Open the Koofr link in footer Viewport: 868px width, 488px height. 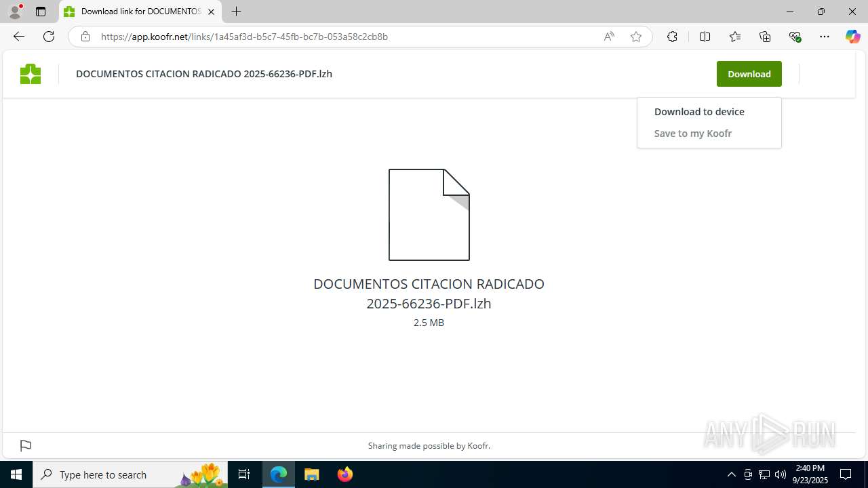[x=478, y=446]
